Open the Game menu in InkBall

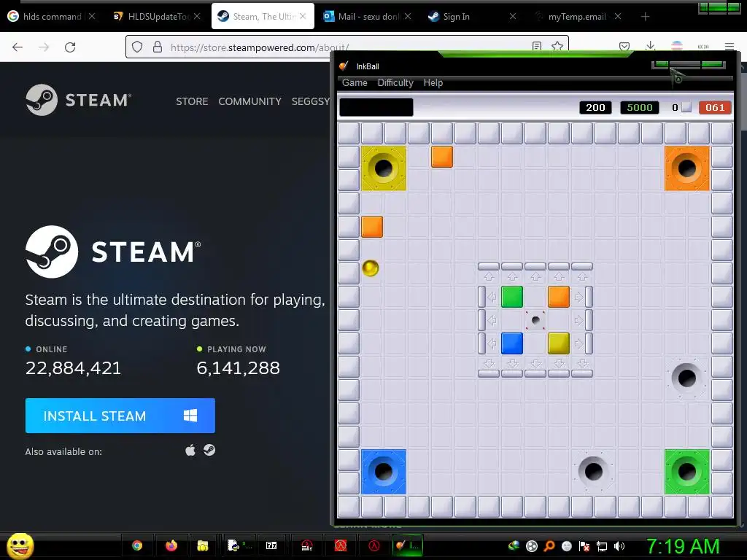pos(355,83)
